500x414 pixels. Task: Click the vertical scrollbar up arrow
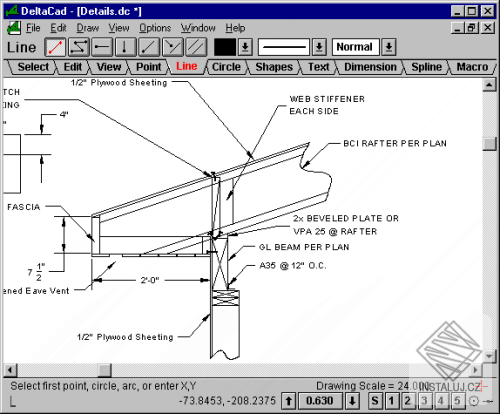tap(489, 85)
